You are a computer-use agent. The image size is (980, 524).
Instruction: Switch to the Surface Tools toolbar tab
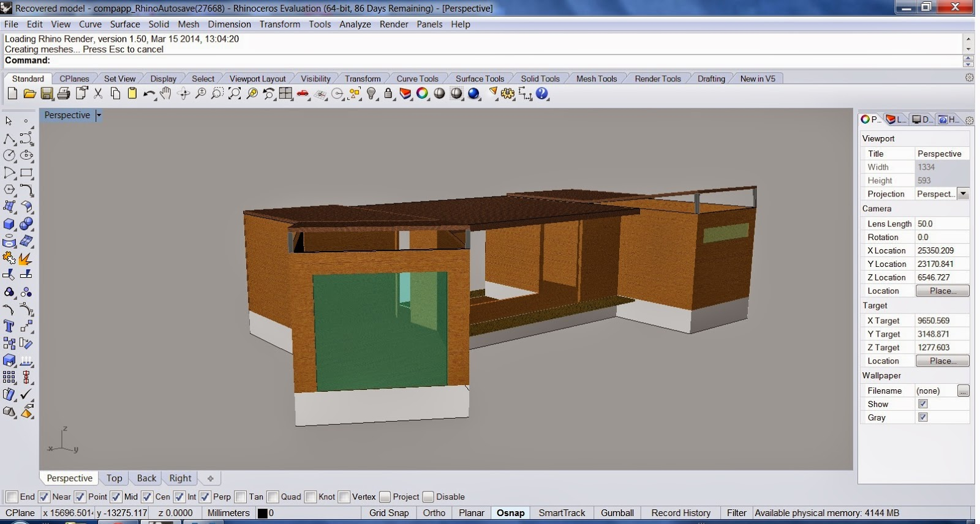[480, 78]
